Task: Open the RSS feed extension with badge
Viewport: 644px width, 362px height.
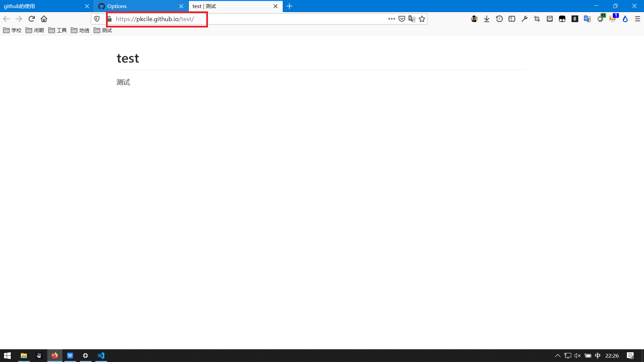Action: click(613, 18)
